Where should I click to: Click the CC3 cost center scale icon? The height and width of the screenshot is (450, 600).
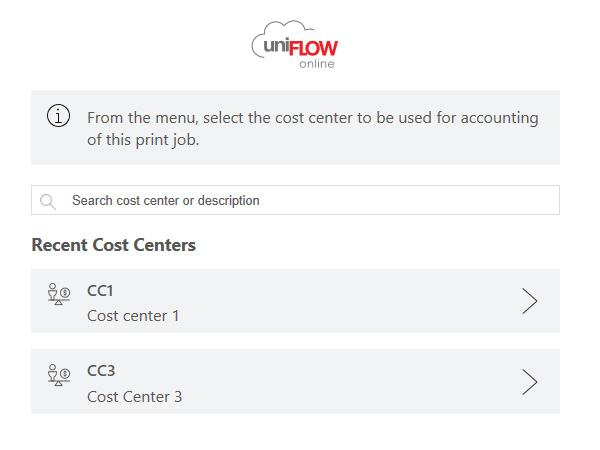click(x=59, y=375)
